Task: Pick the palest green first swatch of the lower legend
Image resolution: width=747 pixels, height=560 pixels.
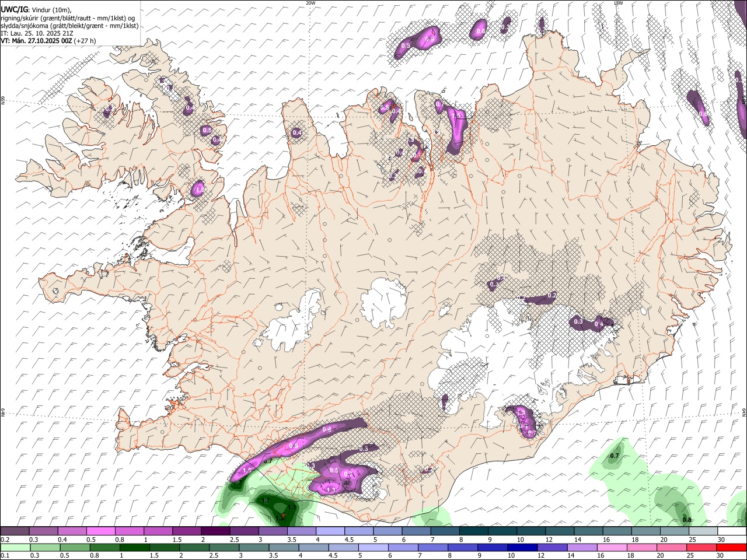Action: pyautogui.click(x=15, y=548)
